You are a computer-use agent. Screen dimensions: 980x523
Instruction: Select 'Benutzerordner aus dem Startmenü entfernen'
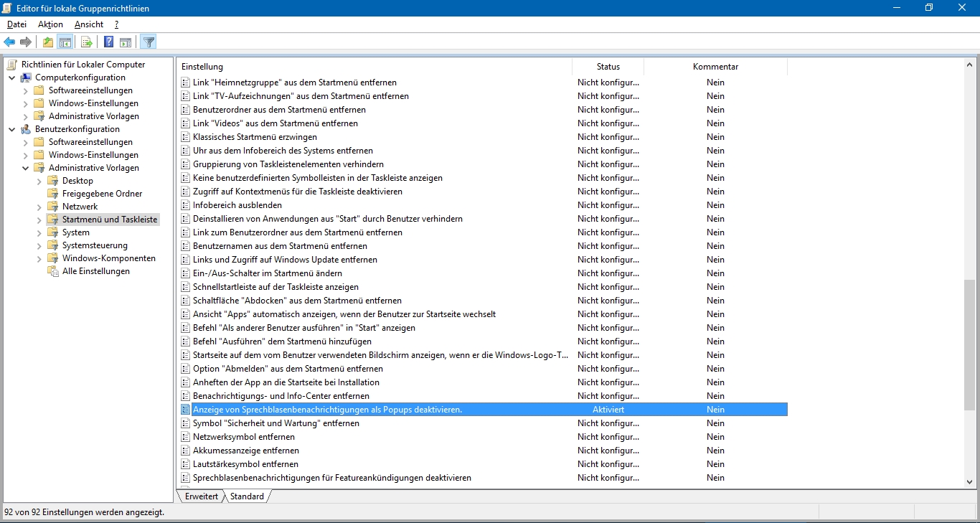pyautogui.click(x=279, y=110)
